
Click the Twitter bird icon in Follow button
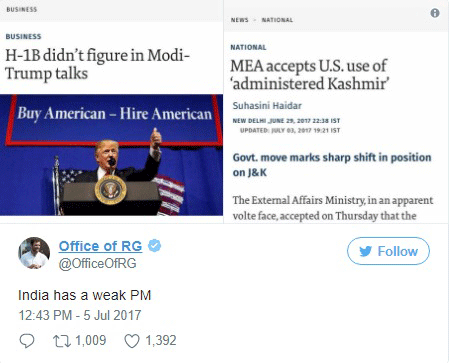[366, 251]
